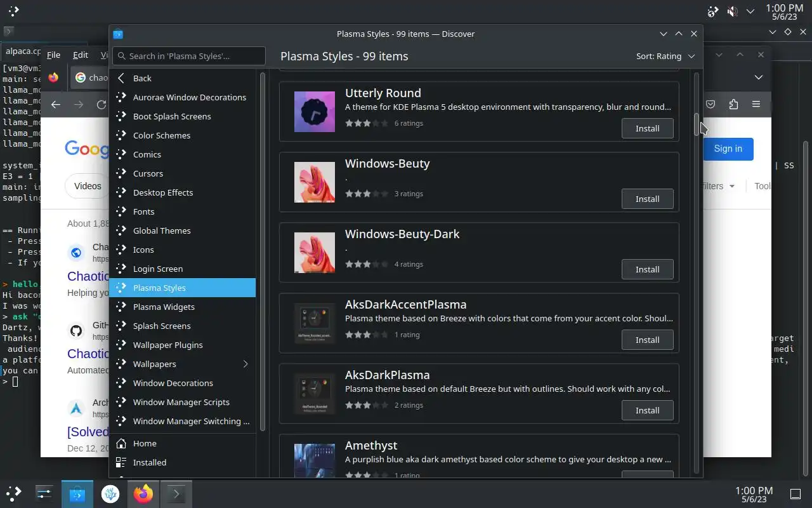812x508 pixels.
Task: Open the AksDarkAccentPlasma thumbnail
Action: tap(315, 323)
